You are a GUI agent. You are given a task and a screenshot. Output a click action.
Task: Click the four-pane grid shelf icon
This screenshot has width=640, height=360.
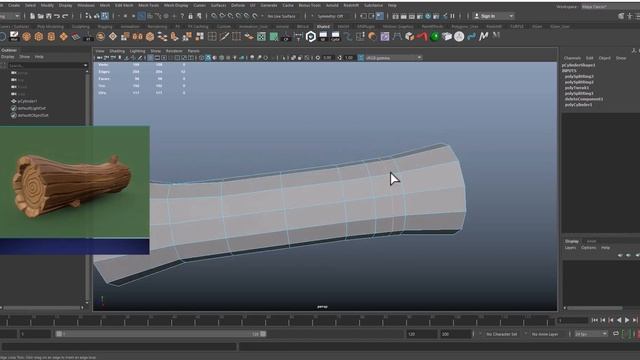[x=212, y=36]
